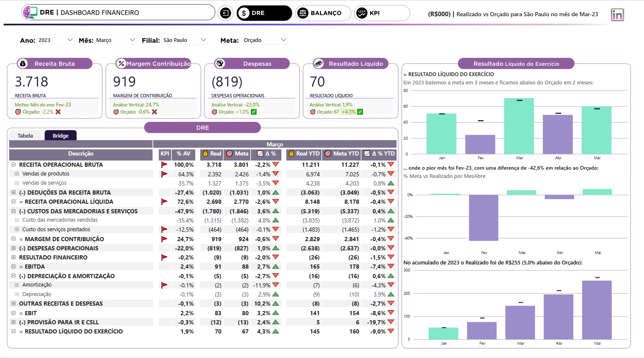Image resolution: width=644 pixels, height=358 pixels.
Task: Collapse the Receita Operacional Bruta row
Action: (13, 165)
